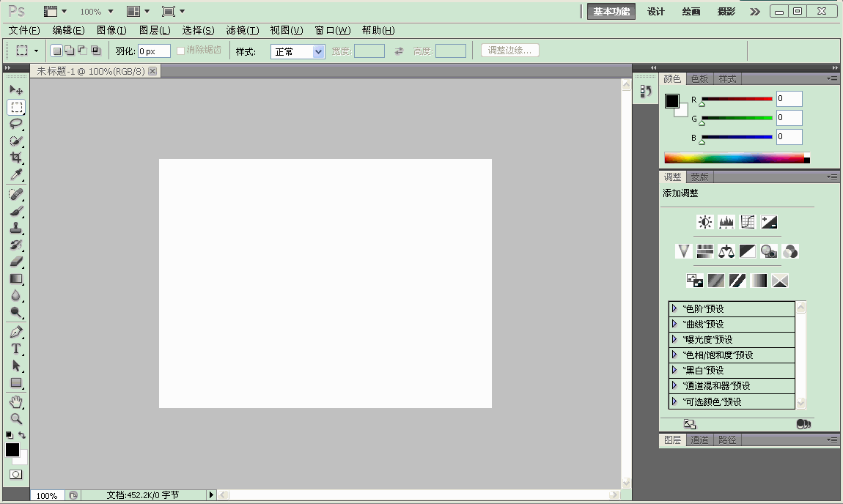The image size is (843, 504).
Task: Switch to the 摄影 workspace
Action: [x=726, y=11]
